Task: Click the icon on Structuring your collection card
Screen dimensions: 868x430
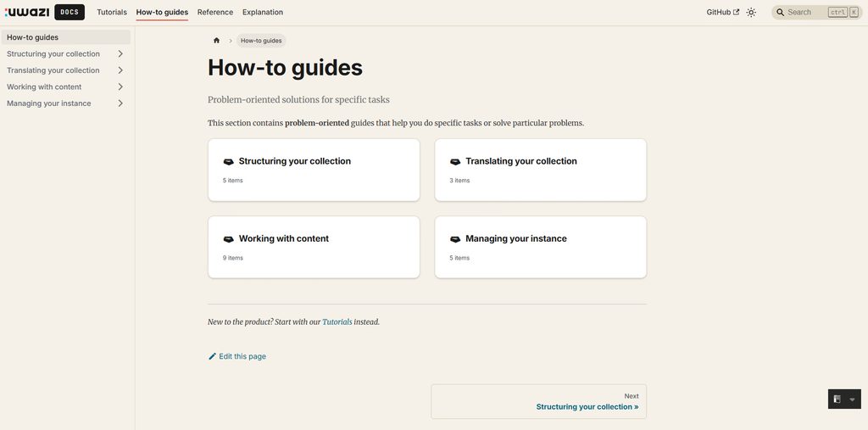Action: (229, 162)
